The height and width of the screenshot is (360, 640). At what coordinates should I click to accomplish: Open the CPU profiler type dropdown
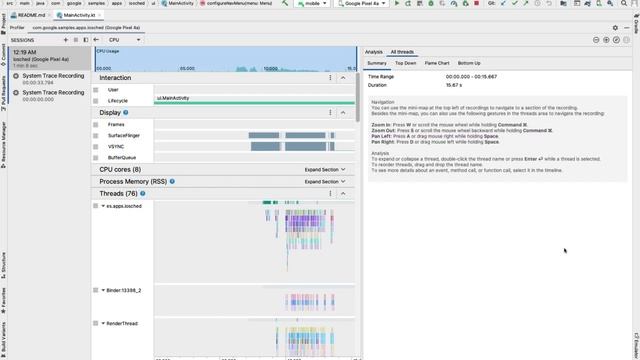pos(124,40)
